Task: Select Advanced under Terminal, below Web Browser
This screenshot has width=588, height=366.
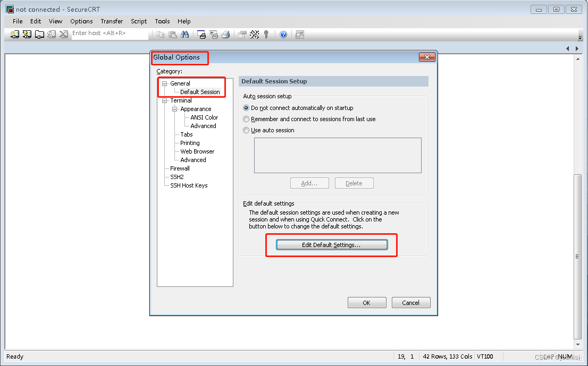Action: [x=193, y=160]
